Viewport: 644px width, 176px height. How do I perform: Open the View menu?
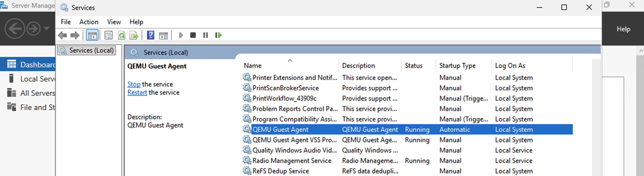(114, 22)
